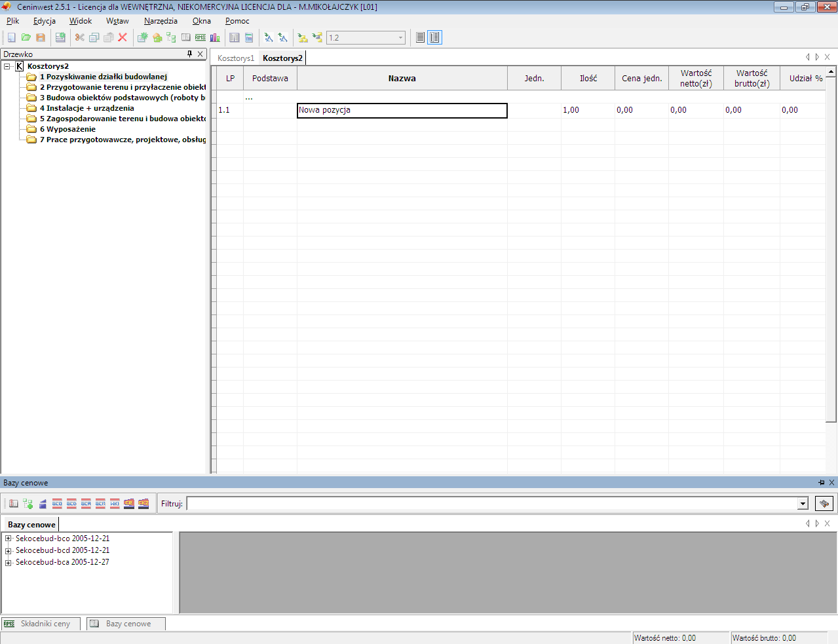This screenshot has width=838, height=644.
Task: Click the BCO price base icon
Action: click(57, 504)
